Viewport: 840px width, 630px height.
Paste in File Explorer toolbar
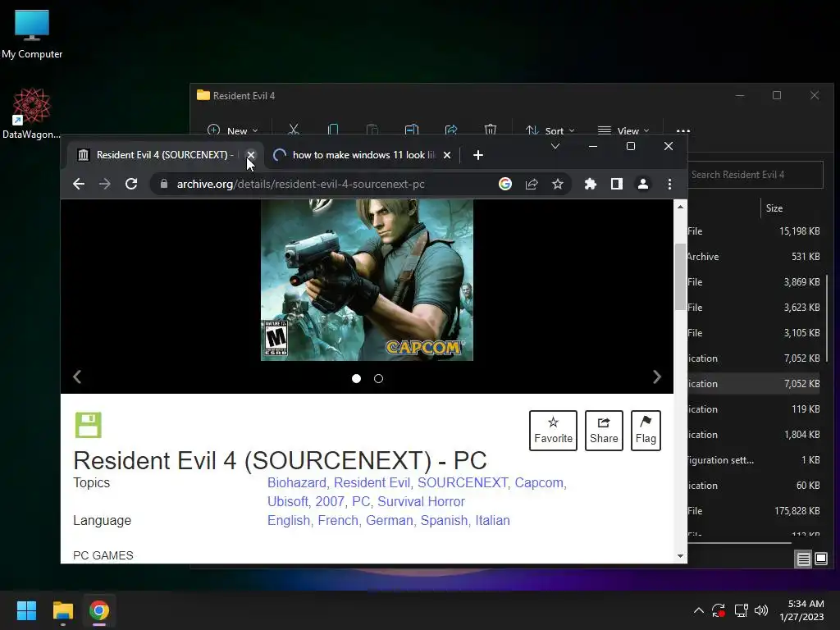tap(372, 130)
